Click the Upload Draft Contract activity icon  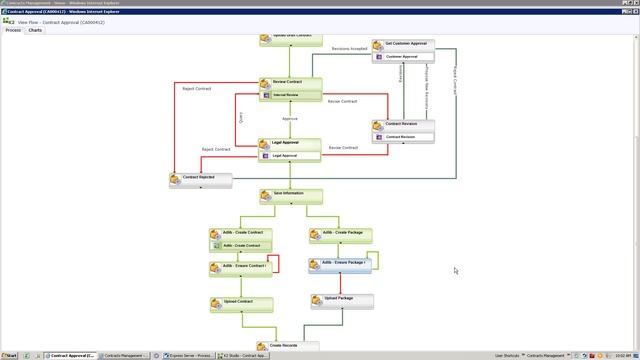pos(265,38)
